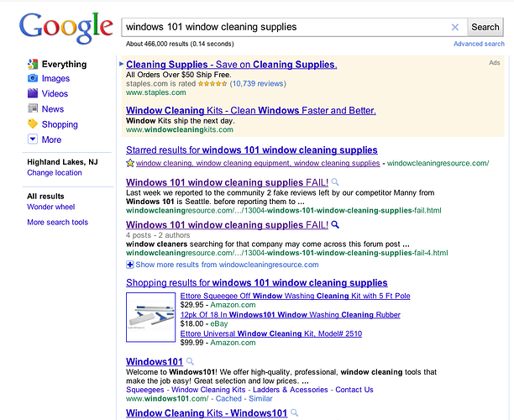The height and width of the screenshot is (420, 514).
Task: Click www.windowcleaningkits.com green URL
Action: 180,130
